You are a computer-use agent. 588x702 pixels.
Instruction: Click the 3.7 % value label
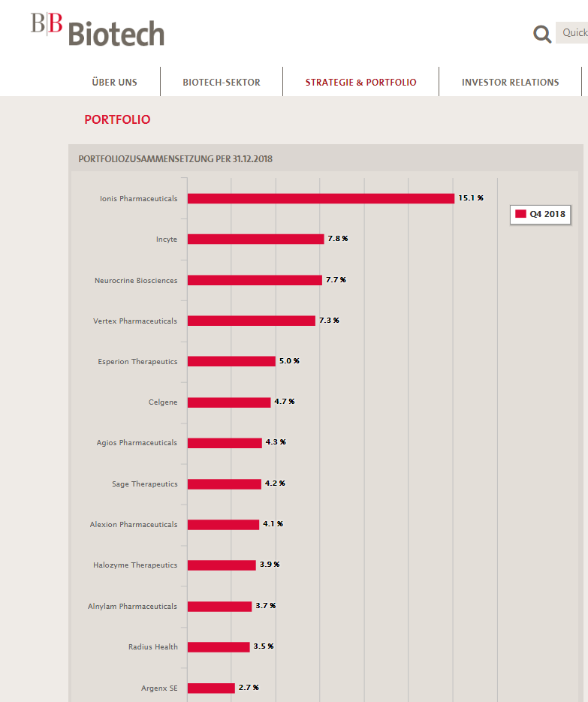(266, 606)
